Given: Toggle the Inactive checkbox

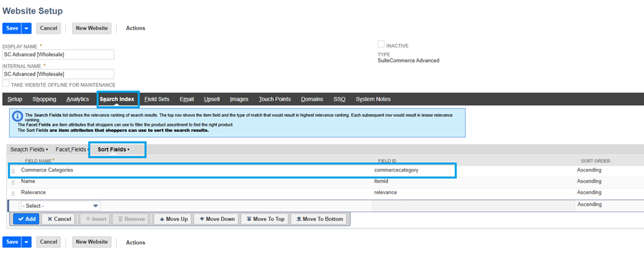Looking at the screenshot, I should (381, 45).
